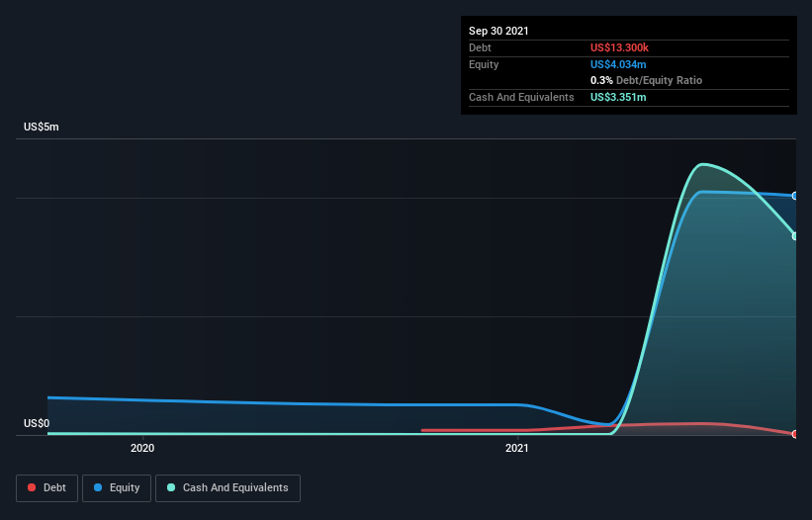Click the US$3.351m cash value
812x520 pixels.
click(x=618, y=97)
